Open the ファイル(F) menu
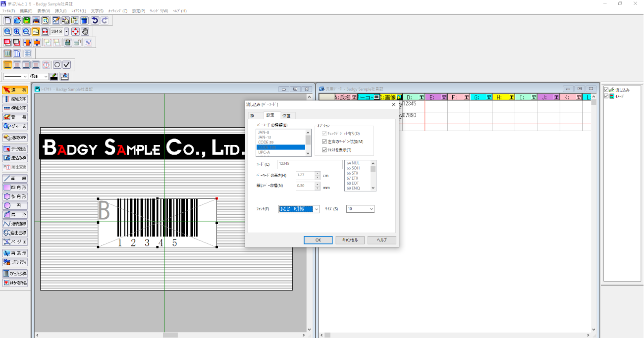The height and width of the screenshot is (338, 644). (9, 10)
